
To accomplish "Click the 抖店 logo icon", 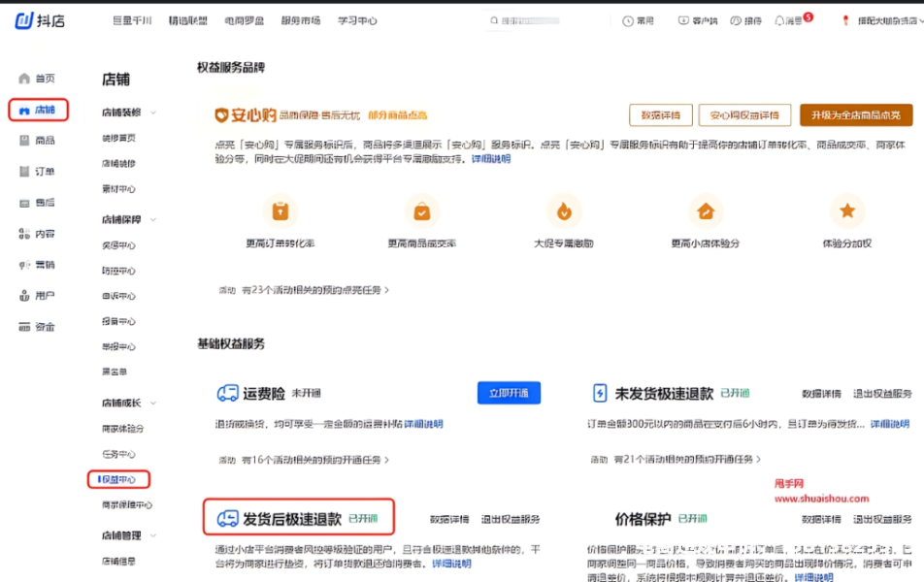I will pos(24,20).
